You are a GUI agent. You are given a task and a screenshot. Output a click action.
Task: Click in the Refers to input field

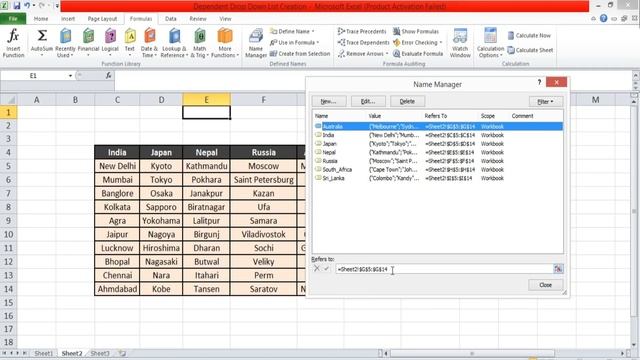pyautogui.click(x=444, y=269)
